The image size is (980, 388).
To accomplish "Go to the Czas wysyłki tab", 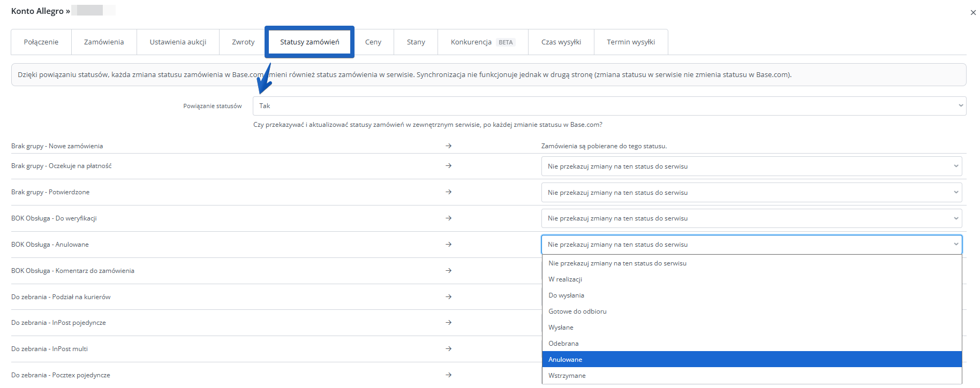I will point(561,42).
